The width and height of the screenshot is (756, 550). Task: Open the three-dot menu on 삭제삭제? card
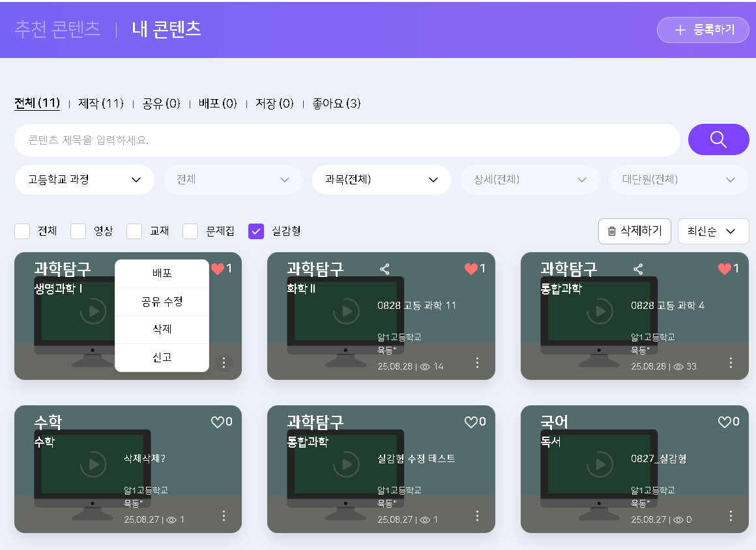pyautogui.click(x=224, y=515)
